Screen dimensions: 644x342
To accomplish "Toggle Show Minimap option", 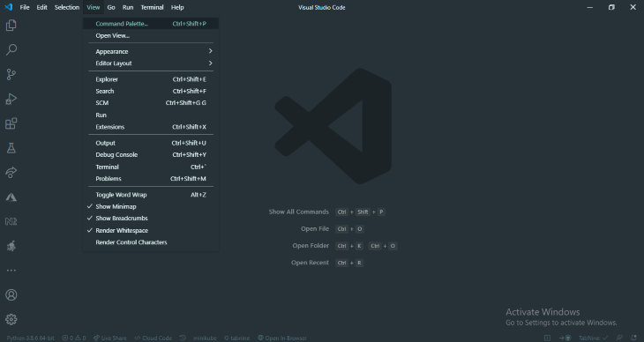I will [151, 206].
